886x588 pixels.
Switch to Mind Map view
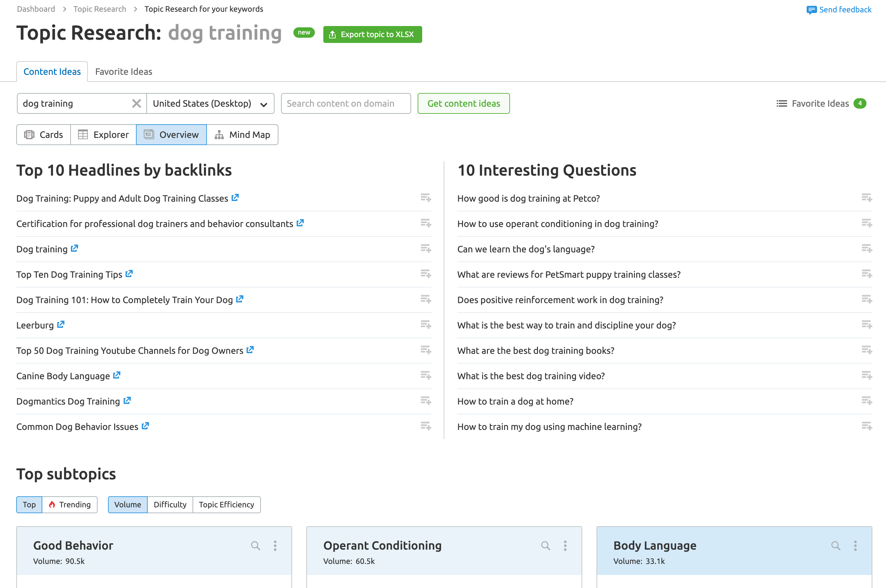(242, 135)
